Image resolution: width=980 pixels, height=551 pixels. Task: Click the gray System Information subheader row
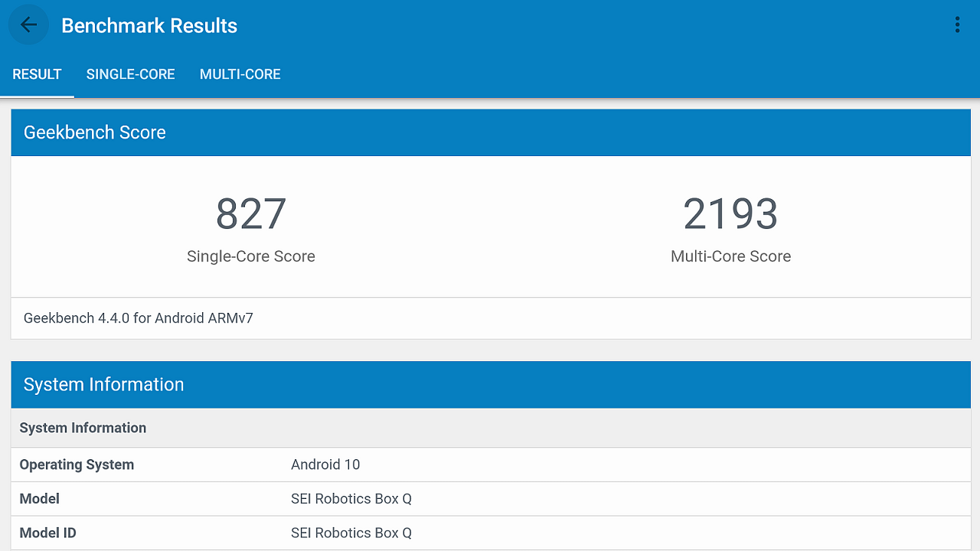tap(491, 428)
